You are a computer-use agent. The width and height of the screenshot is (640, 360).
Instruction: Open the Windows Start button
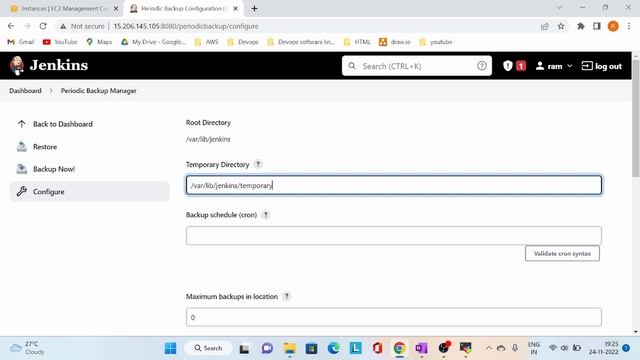[x=170, y=348]
